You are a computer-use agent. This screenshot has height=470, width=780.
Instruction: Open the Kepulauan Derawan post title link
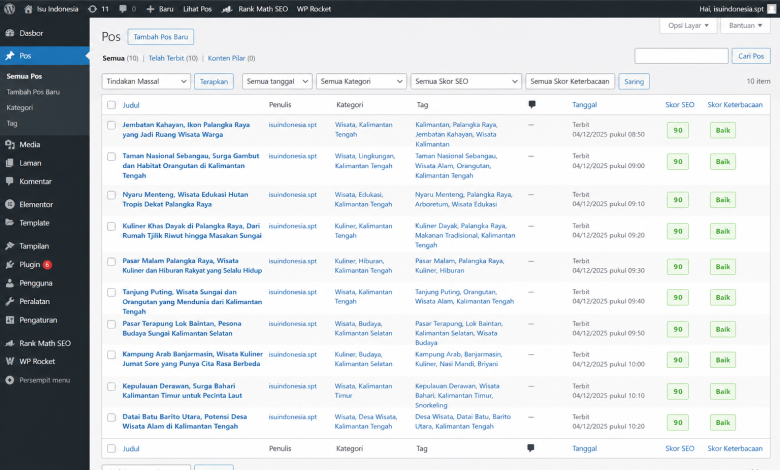[x=182, y=390]
